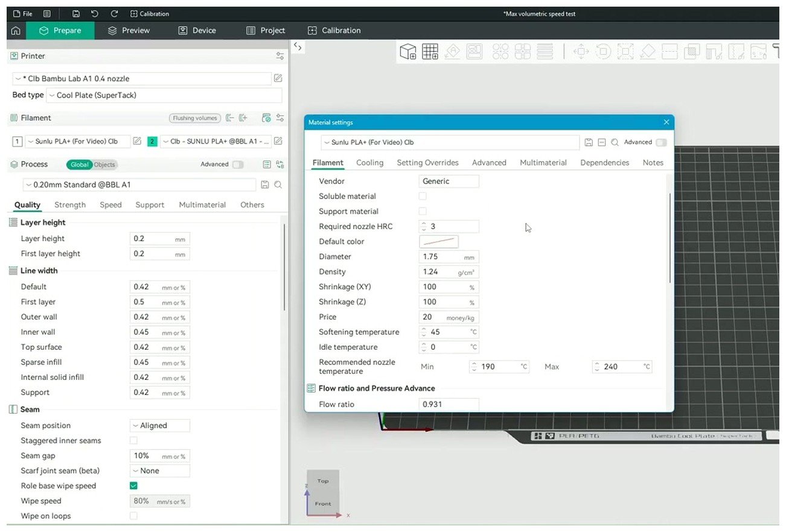Click the AMS filament sync icon
The width and height of the screenshot is (786, 532).
click(266, 118)
